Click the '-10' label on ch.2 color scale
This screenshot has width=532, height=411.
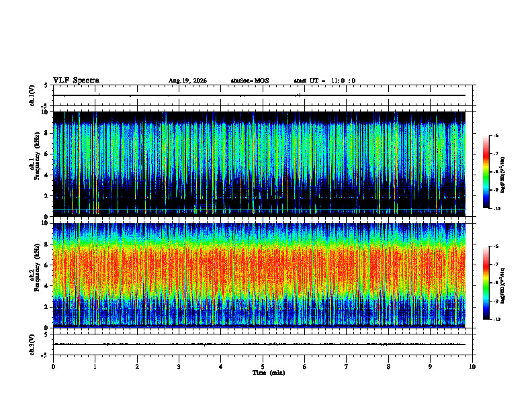tap(496, 320)
